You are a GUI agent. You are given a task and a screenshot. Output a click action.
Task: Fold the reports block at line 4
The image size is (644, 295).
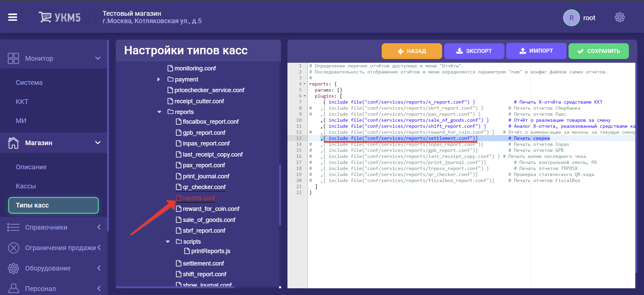pyautogui.click(x=305, y=84)
